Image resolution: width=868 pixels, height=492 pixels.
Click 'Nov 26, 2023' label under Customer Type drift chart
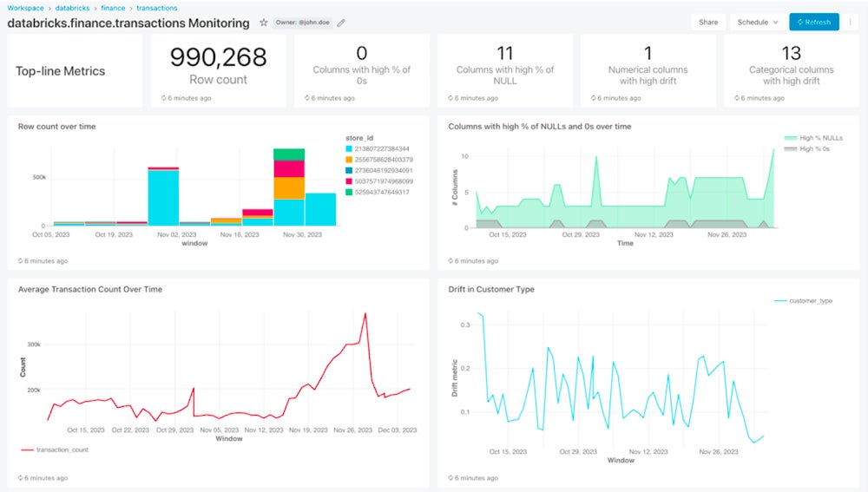(719, 451)
